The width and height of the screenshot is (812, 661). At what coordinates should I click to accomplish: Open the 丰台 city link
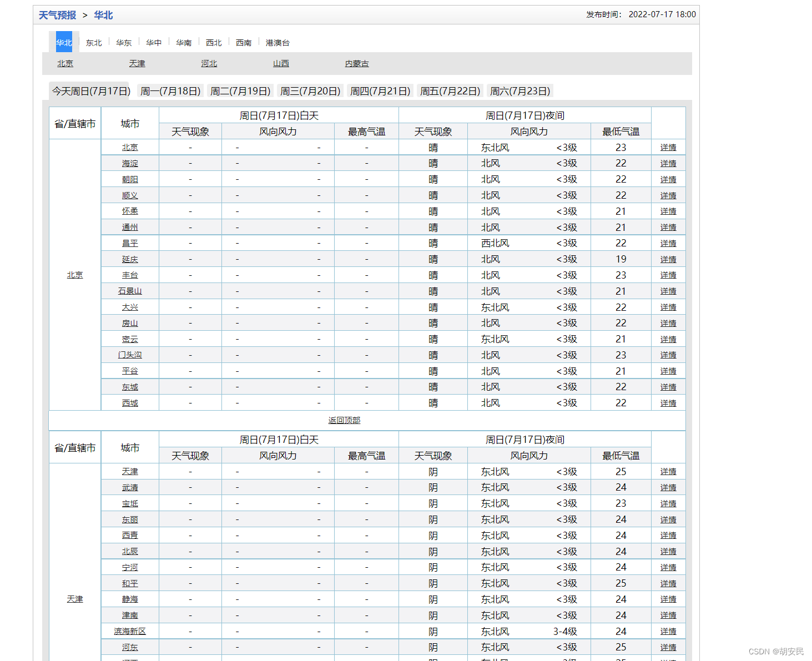click(130, 275)
